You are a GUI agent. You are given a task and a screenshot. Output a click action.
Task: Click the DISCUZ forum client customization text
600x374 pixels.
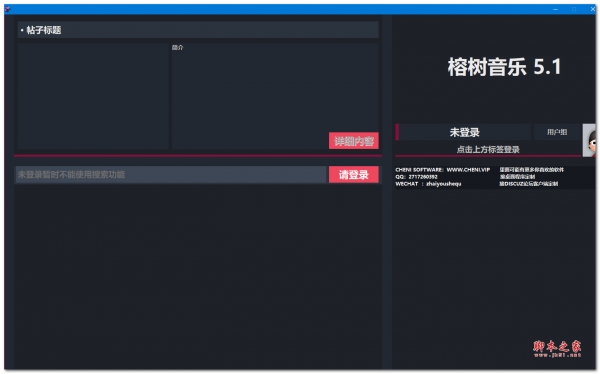pos(528,184)
